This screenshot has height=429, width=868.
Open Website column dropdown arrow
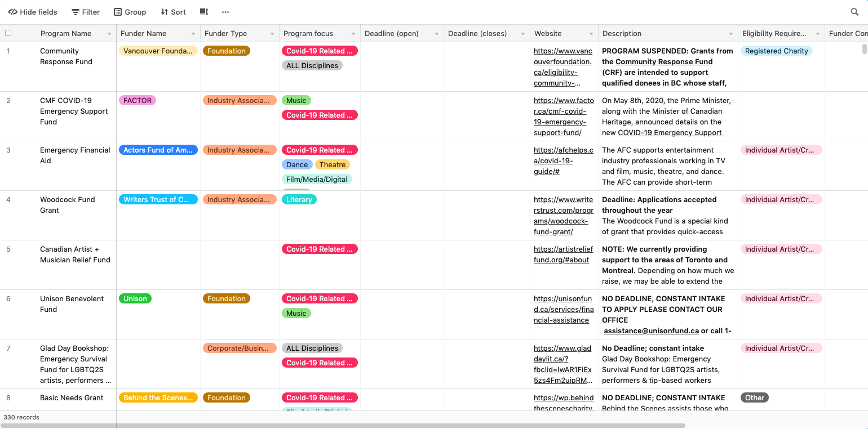click(x=591, y=34)
